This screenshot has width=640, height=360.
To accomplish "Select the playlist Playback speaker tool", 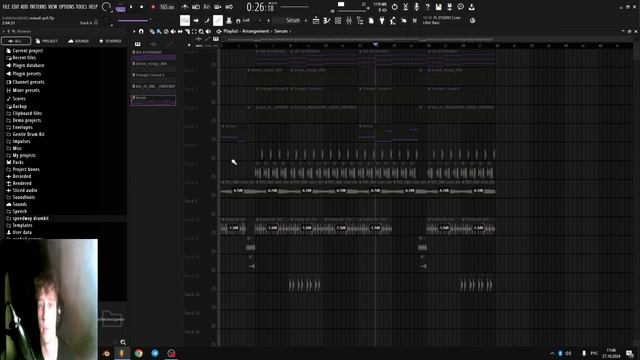I will click(x=208, y=31).
